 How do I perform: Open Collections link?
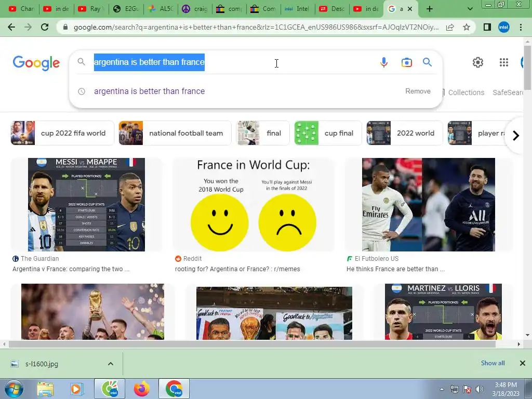[x=465, y=92]
